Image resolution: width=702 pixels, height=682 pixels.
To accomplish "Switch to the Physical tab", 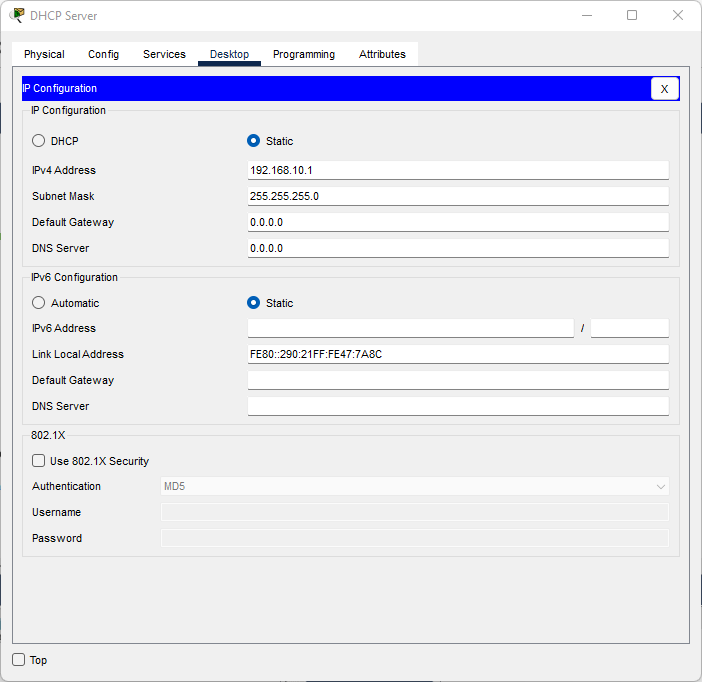I will click(44, 54).
